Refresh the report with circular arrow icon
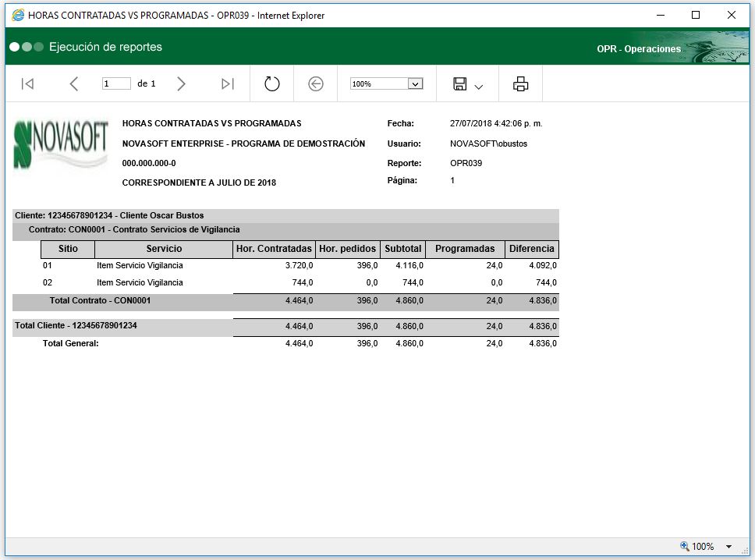Viewport: 755px width, 560px height. (x=271, y=84)
